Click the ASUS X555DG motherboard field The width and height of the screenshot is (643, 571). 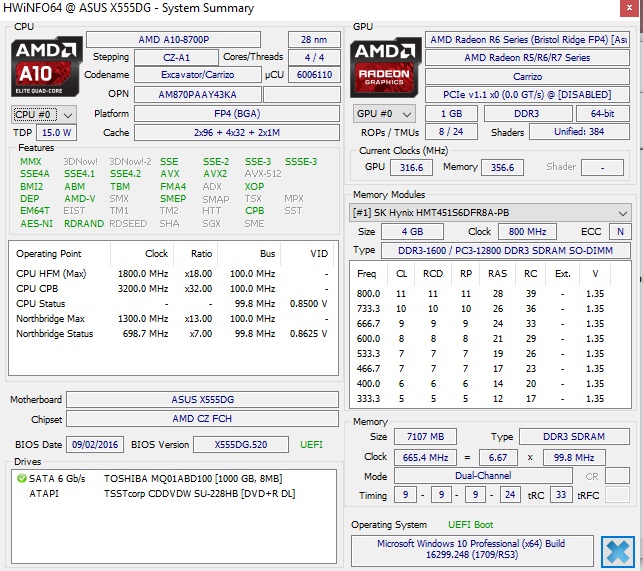coord(203,400)
